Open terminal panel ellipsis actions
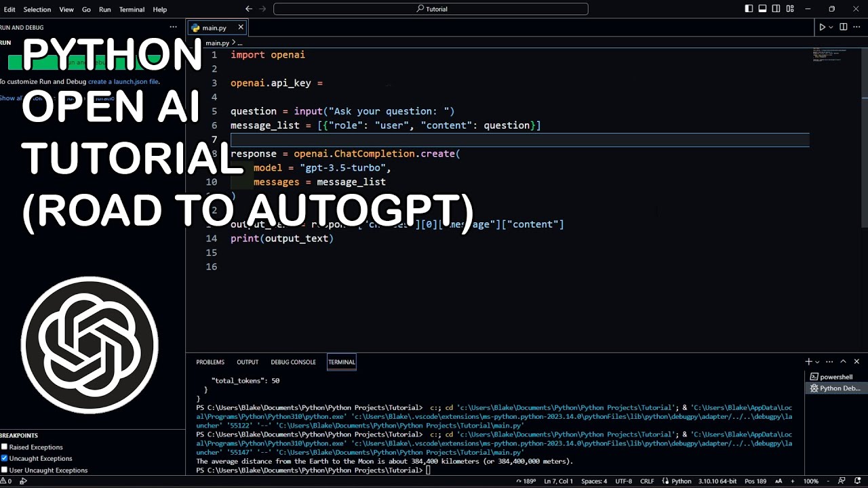 829,362
